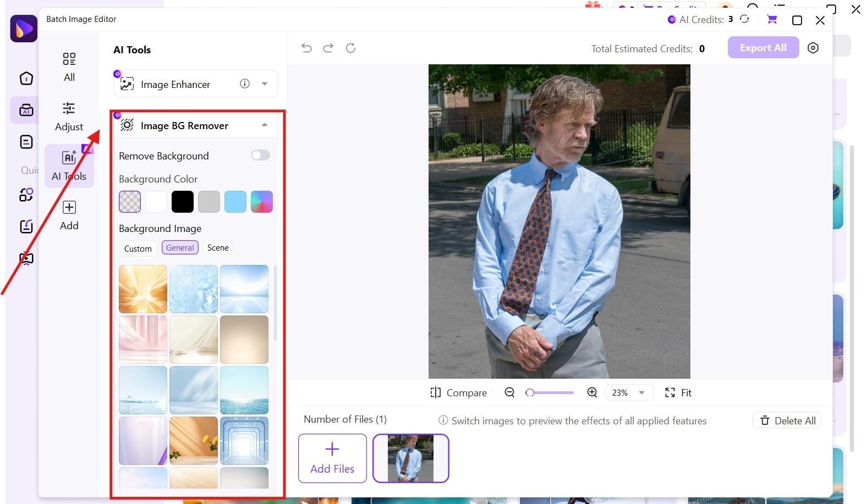Pick the light blue background color
This screenshot has width=867, height=504.
click(x=235, y=202)
